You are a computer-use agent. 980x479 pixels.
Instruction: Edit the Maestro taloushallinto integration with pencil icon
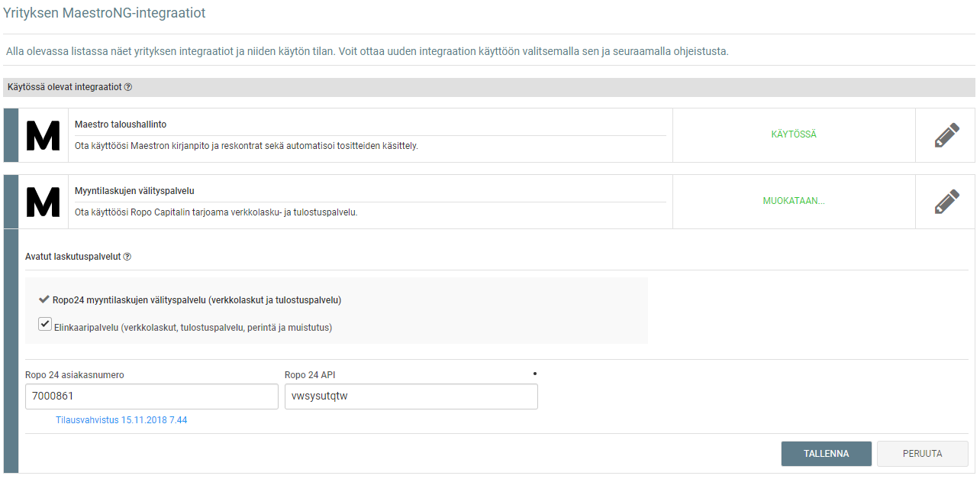click(946, 135)
